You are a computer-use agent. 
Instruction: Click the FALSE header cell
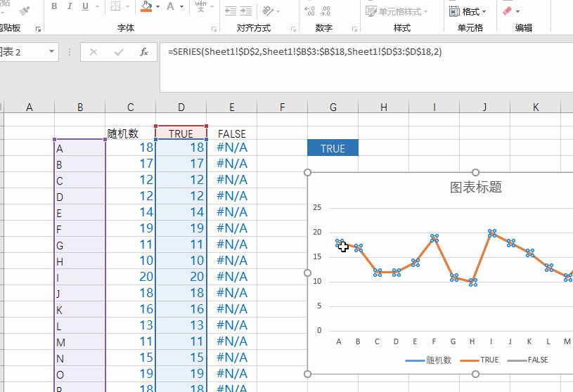click(x=232, y=133)
